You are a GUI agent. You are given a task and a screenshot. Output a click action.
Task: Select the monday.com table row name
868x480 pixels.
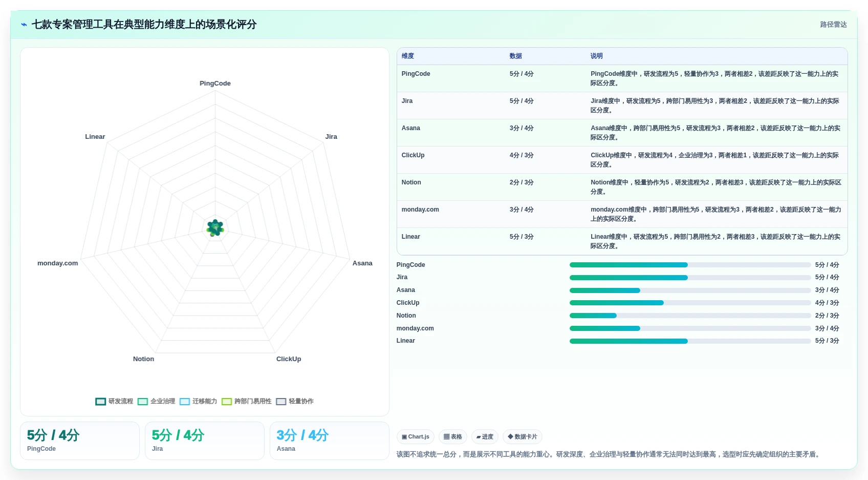[x=420, y=210]
